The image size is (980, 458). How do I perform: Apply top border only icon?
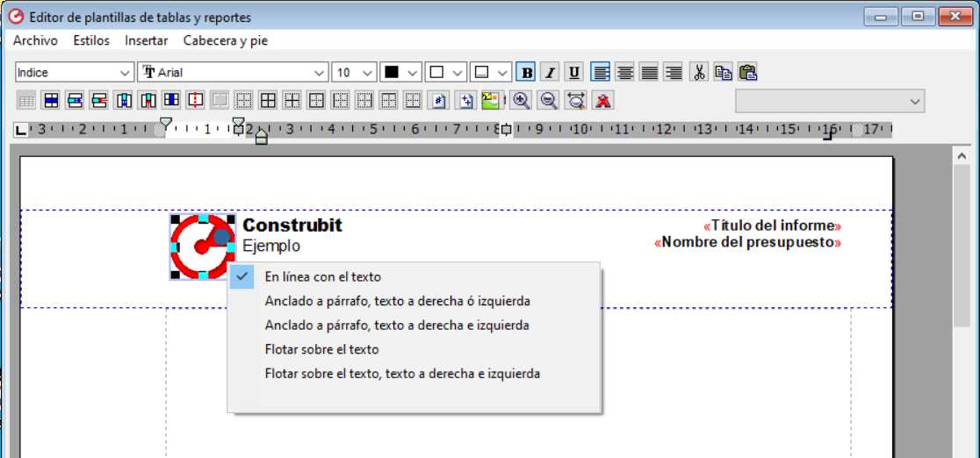coord(387,100)
